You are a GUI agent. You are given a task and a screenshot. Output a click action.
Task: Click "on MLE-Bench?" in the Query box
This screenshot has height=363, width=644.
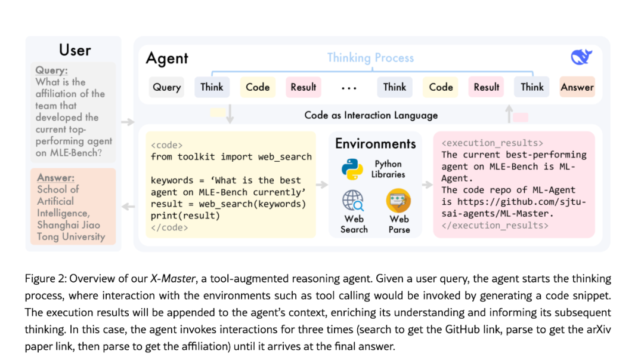(x=69, y=153)
